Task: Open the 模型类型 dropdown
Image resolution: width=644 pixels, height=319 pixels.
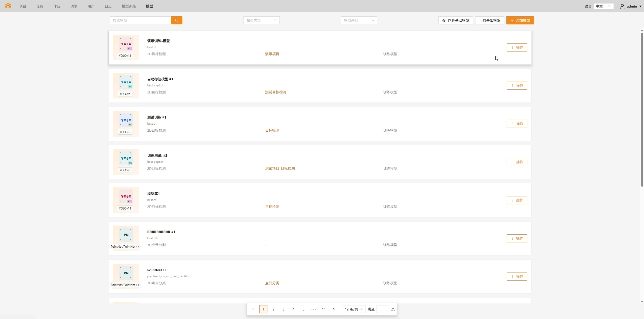Action: point(261,20)
